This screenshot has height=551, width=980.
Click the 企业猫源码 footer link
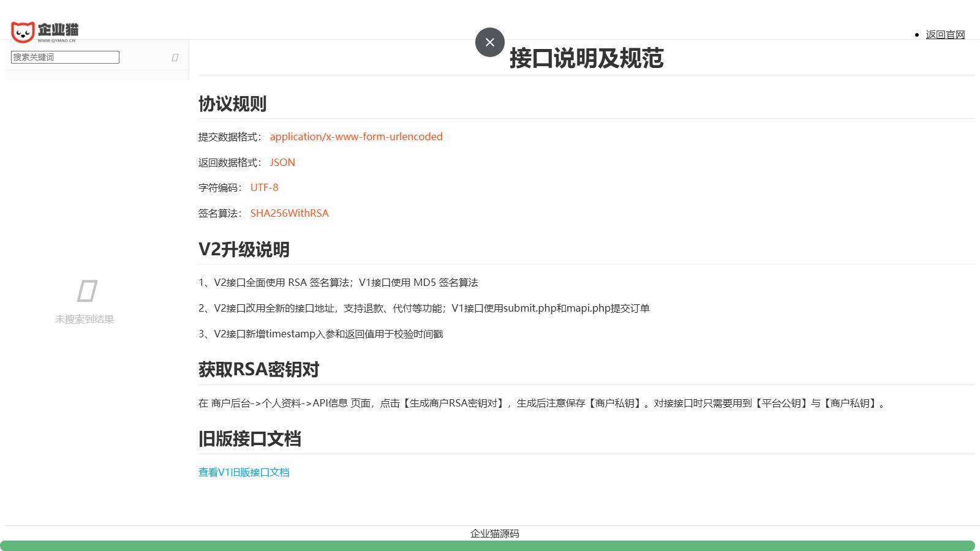coord(494,533)
